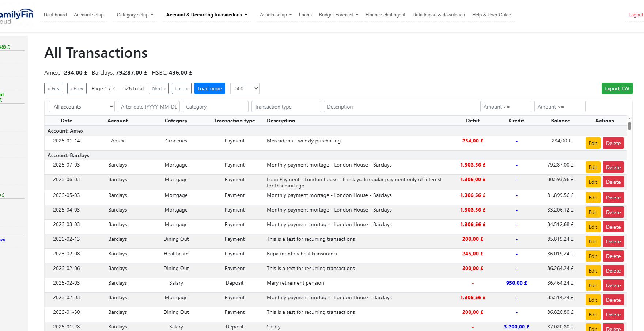Viewport: 644px width, 331px height.
Task: Open the Loans page
Action: (305, 15)
